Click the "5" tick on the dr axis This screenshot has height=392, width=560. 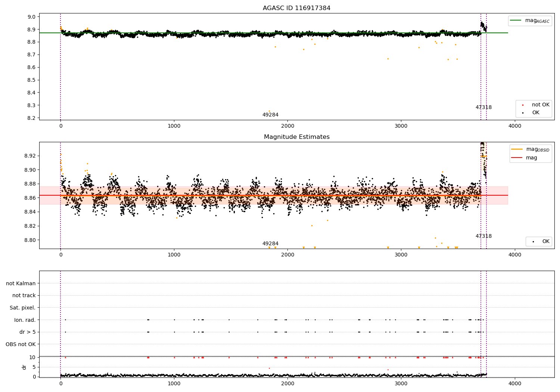pos(34,367)
